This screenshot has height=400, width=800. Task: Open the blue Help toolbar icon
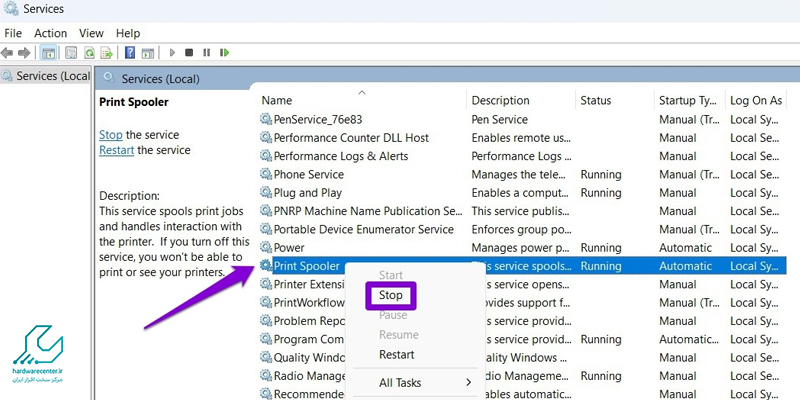128,52
